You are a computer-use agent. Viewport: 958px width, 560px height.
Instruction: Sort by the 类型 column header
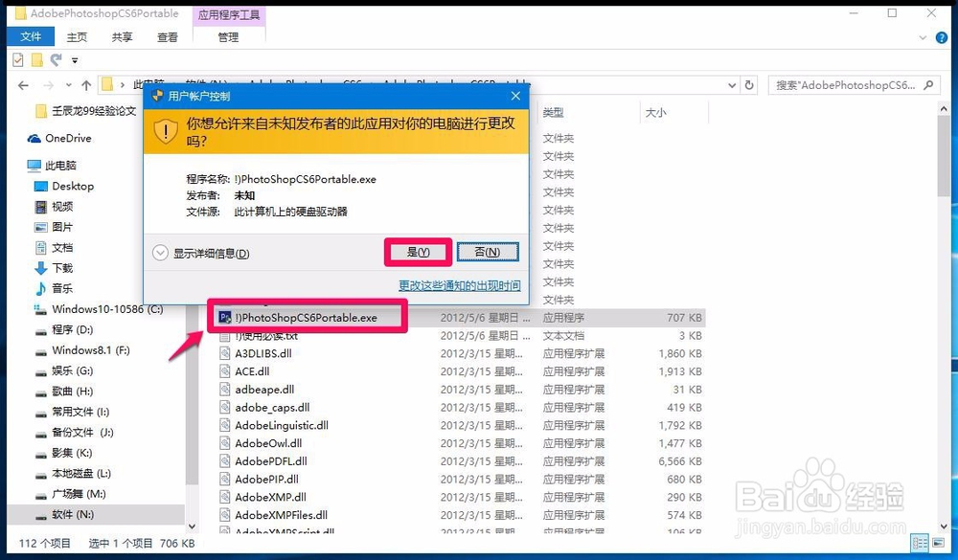pyautogui.click(x=553, y=112)
